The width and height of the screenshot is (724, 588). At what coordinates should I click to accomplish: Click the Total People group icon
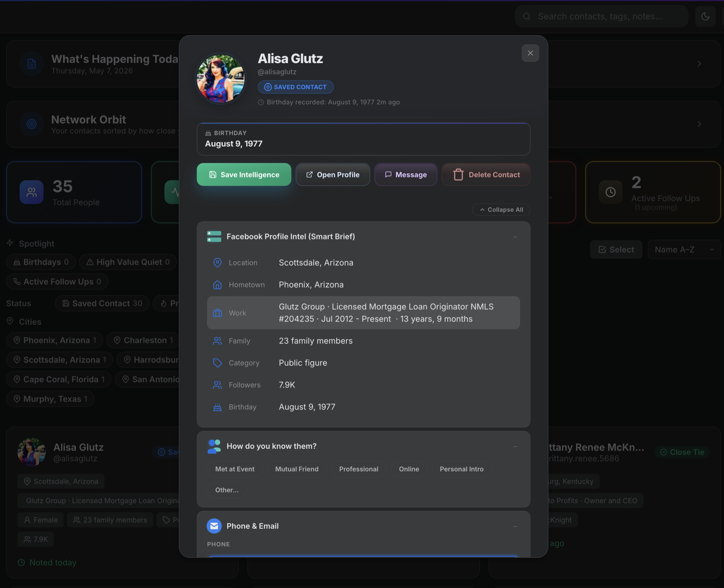pyautogui.click(x=31, y=192)
